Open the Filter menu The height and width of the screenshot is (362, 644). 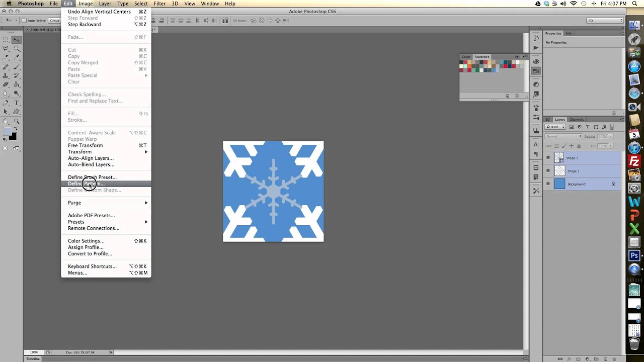point(159,4)
